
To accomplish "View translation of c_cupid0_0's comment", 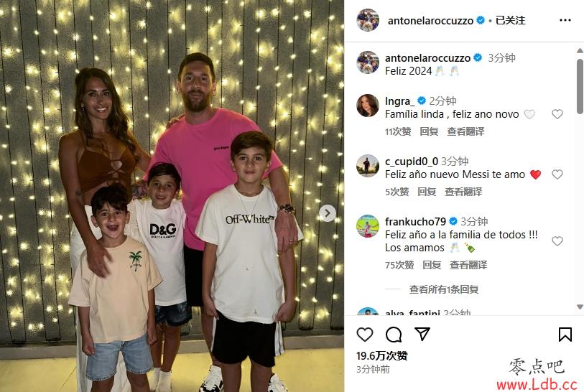I will click(x=463, y=192).
